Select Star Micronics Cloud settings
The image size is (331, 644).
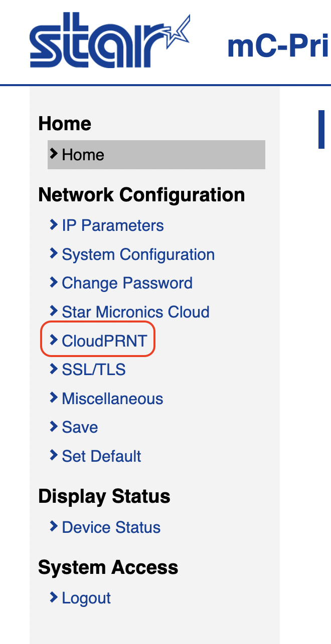click(x=135, y=312)
